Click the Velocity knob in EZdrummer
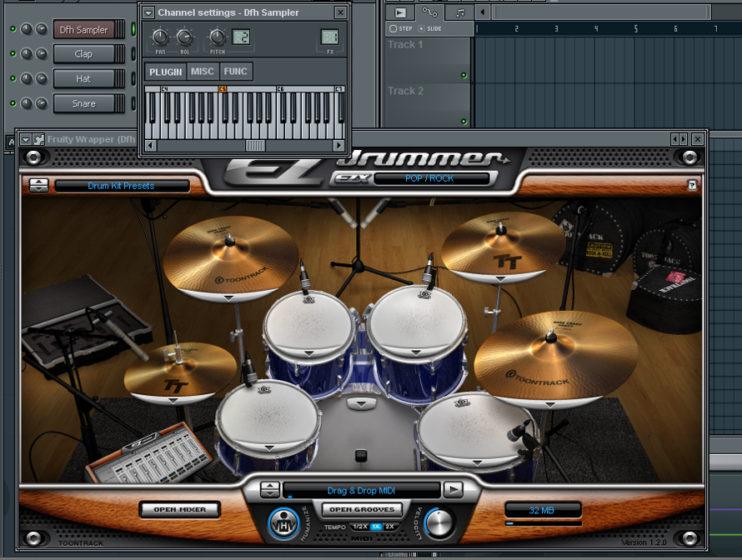 (x=439, y=522)
